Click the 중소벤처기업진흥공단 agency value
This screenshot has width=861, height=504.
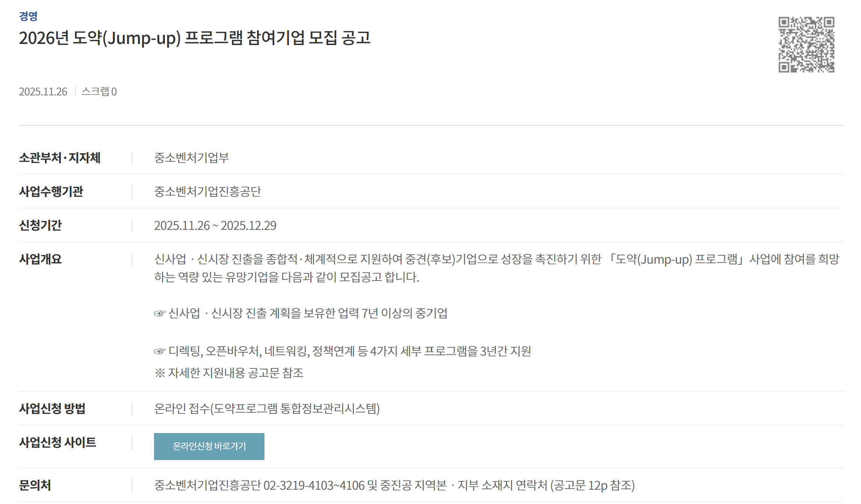[x=207, y=192]
